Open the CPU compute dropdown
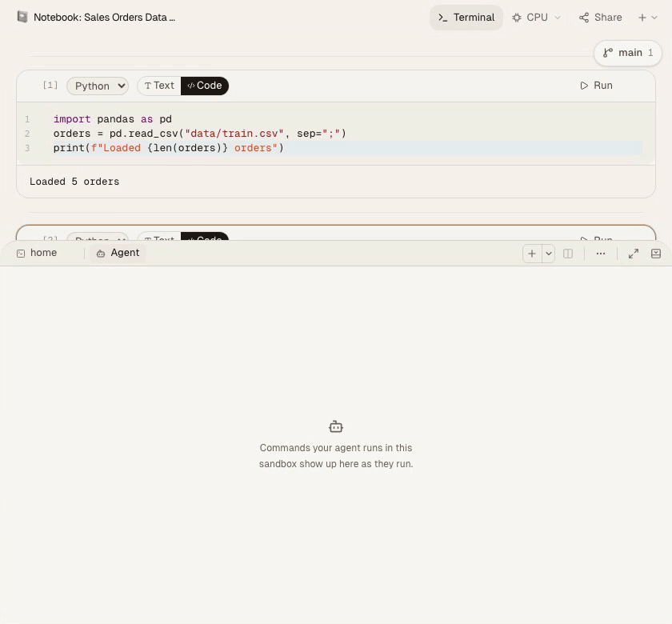This screenshot has height=624, width=672. click(x=536, y=18)
